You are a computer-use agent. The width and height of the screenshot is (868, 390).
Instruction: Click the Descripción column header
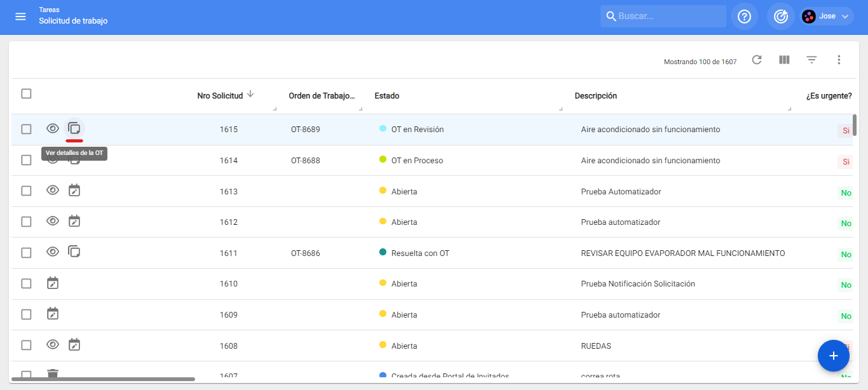pyautogui.click(x=595, y=96)
